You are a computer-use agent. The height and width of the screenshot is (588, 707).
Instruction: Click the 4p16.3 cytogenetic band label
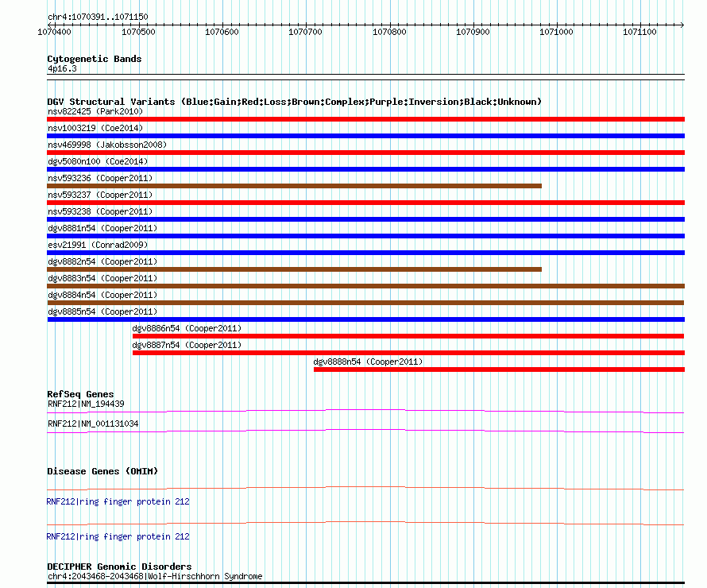[x=62, y=68]
